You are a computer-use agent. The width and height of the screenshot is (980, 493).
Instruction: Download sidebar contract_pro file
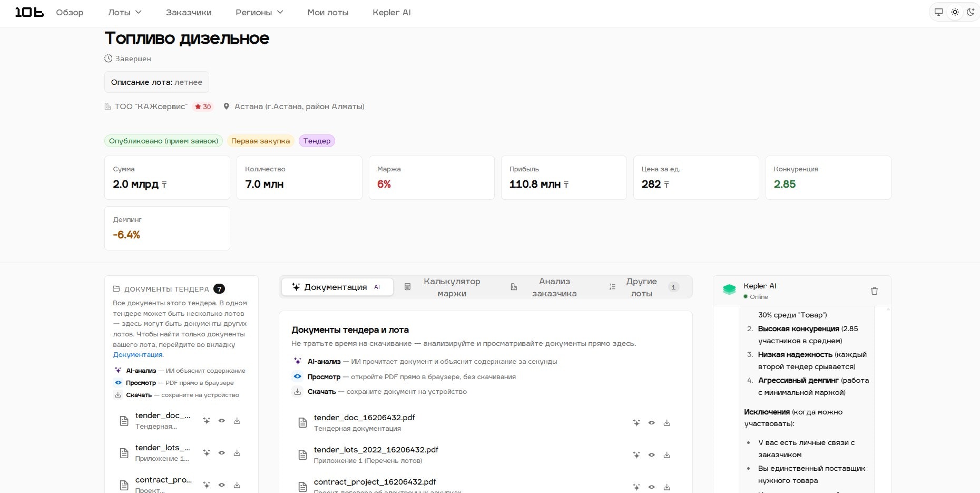(x=237, y=485)
